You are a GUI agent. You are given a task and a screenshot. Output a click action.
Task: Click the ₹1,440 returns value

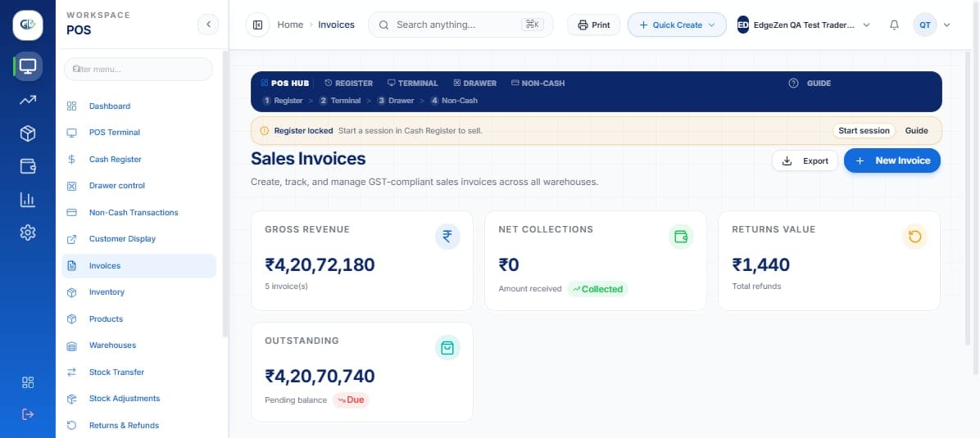click(761, 265)
